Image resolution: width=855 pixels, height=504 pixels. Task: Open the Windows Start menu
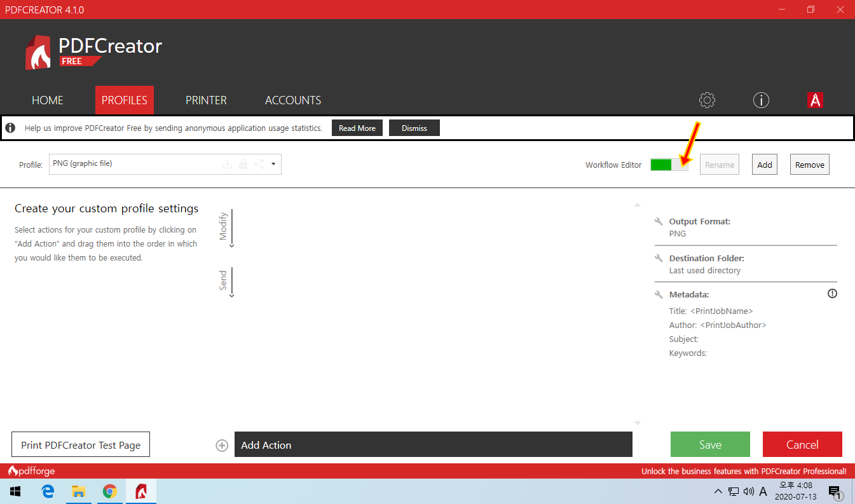[x=15, y=491]
